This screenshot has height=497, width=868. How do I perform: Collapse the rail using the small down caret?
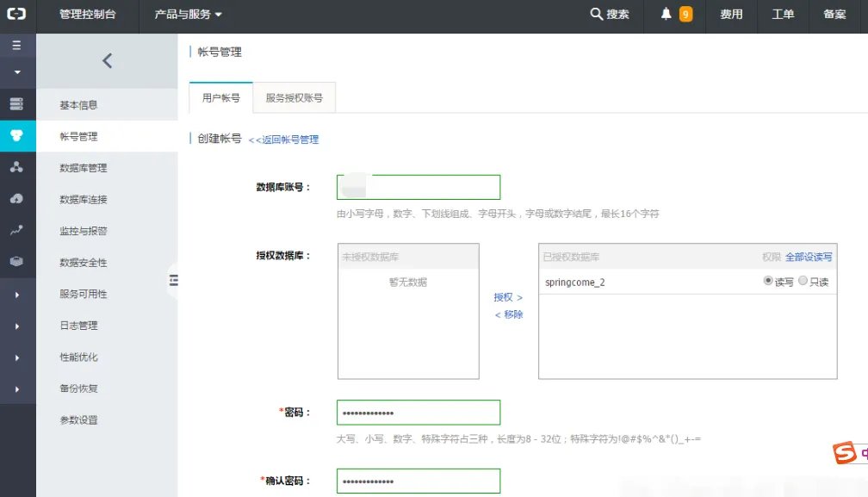point(17,72)
